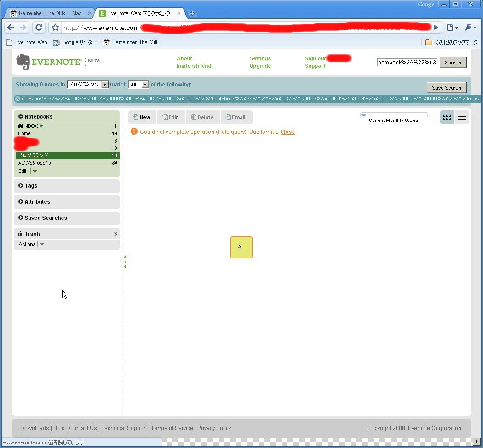The height and width of the screenshot is (448, 483).
Task: Open the Evernote Web bookmark
Action: 27,42
